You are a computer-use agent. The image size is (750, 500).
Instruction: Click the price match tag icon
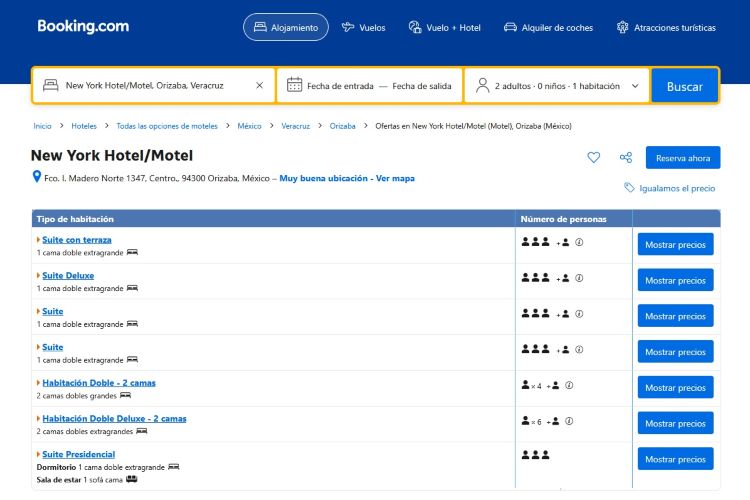pos(629,188)
